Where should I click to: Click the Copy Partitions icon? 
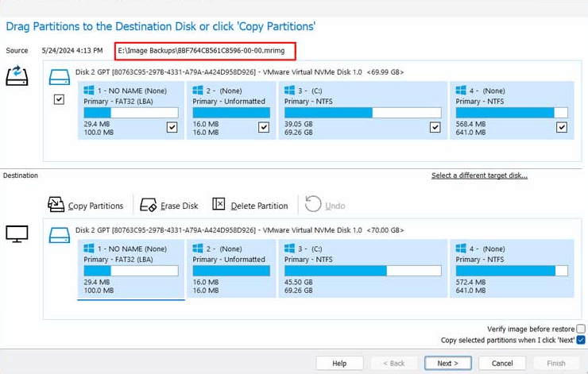point(56,205)
